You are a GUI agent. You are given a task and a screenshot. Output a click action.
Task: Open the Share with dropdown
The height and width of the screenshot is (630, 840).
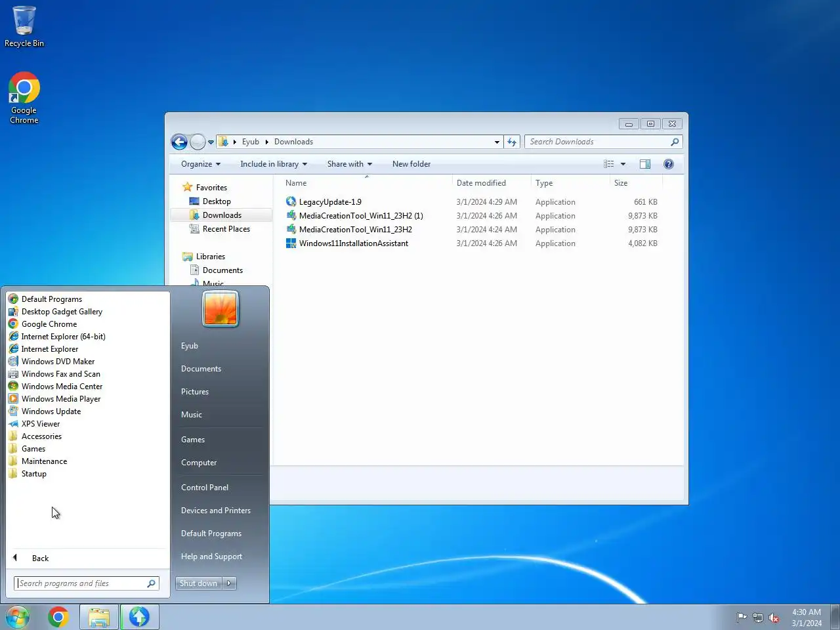point(350,164)
